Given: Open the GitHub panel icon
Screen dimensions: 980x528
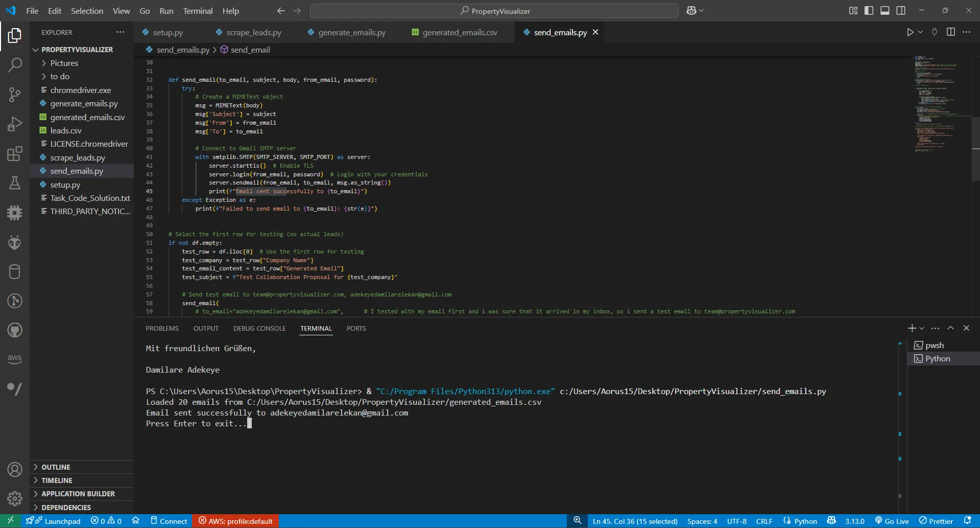Looking at the screenshot, I should (x=15, y=330).
